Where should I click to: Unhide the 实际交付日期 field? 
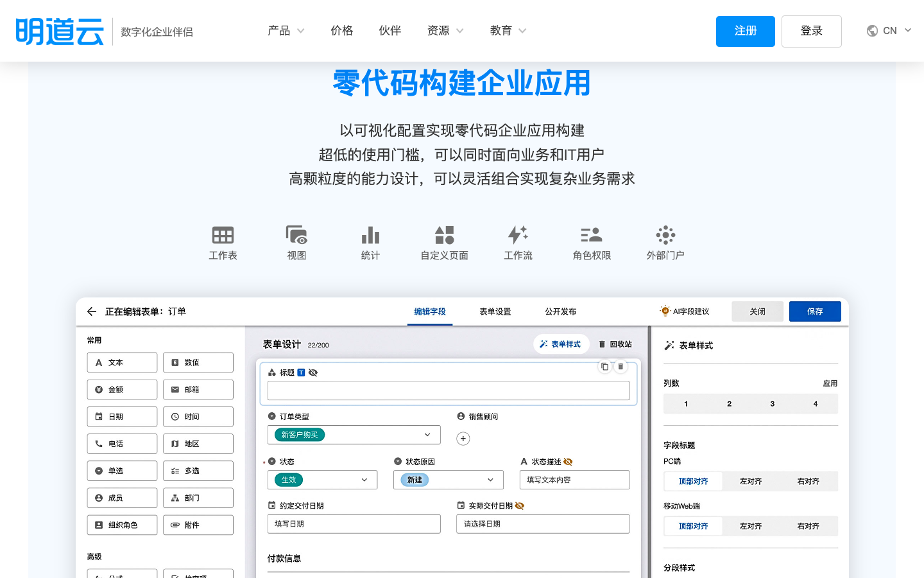pyautogui.click(x=520, y=505)
